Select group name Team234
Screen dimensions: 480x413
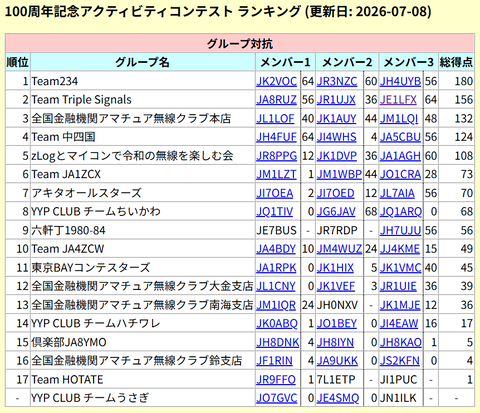55,81
